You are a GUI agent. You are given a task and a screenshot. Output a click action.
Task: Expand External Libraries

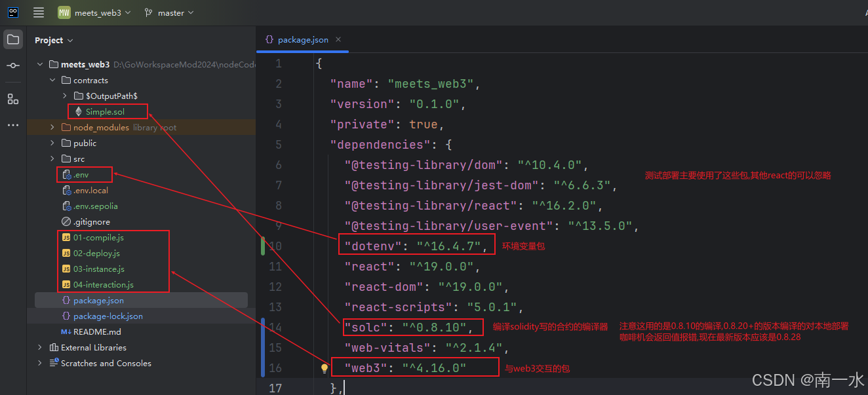tap(40, 347)
